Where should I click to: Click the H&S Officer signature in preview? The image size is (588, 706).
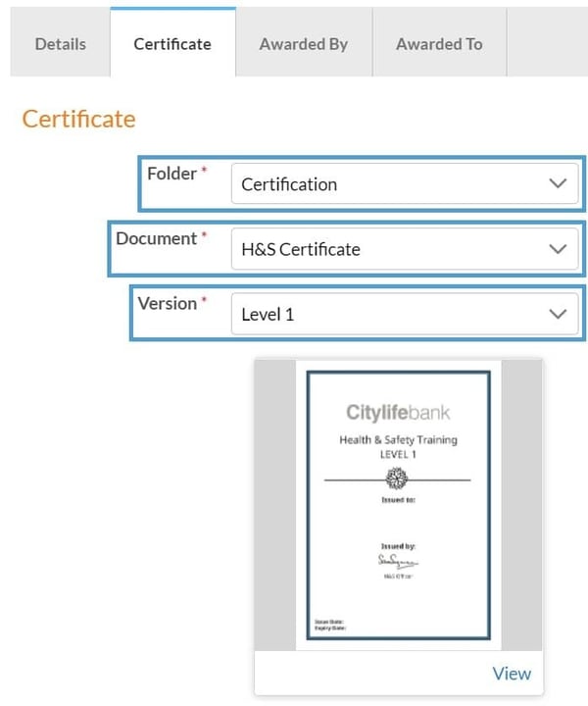[398, 562]
